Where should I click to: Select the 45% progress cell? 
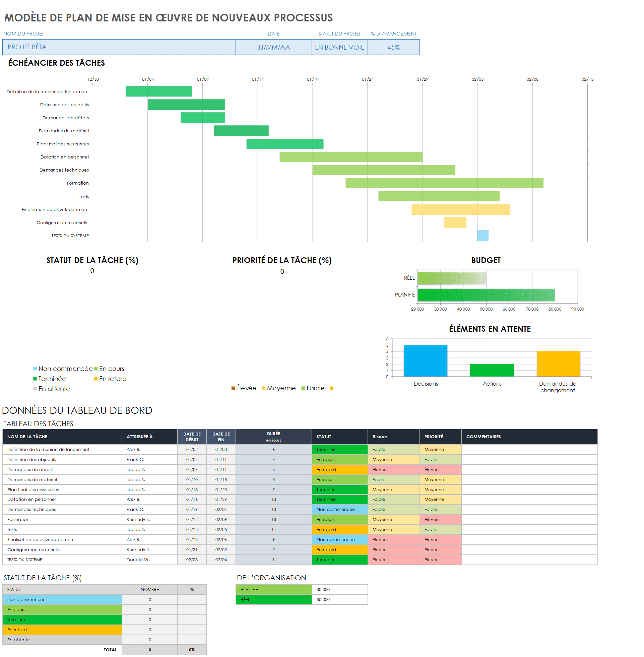pos(393,47)
